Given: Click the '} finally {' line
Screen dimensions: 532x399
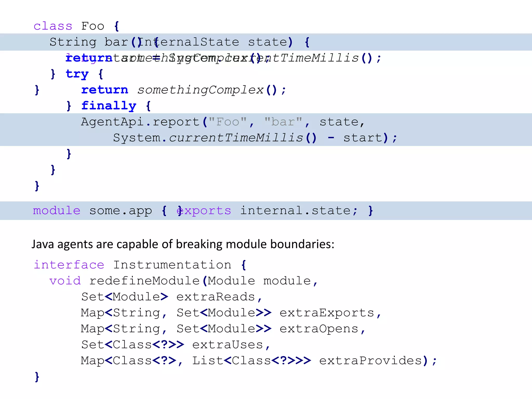Looking at the screenshot, I should [x=109, y=106].
